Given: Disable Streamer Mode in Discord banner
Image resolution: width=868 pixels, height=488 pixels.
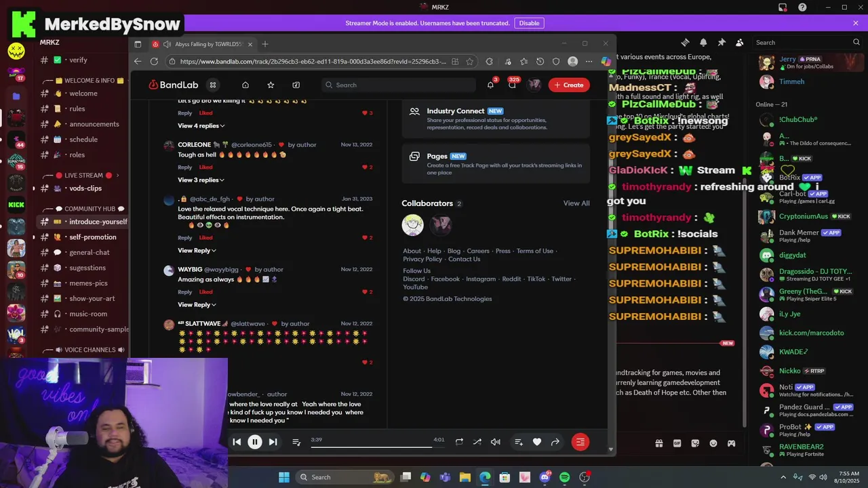Looking at the screenshot, I should coord(529,23).
